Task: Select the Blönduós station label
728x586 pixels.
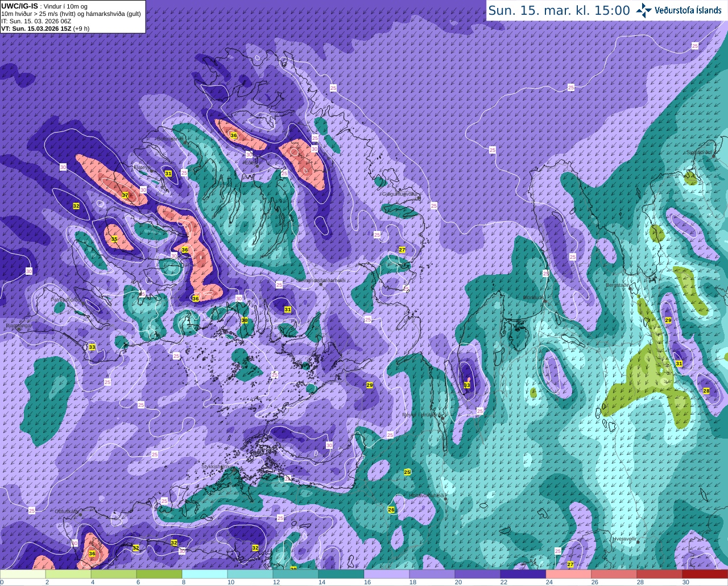Action: pyautogui.click(x=535, y=298)
